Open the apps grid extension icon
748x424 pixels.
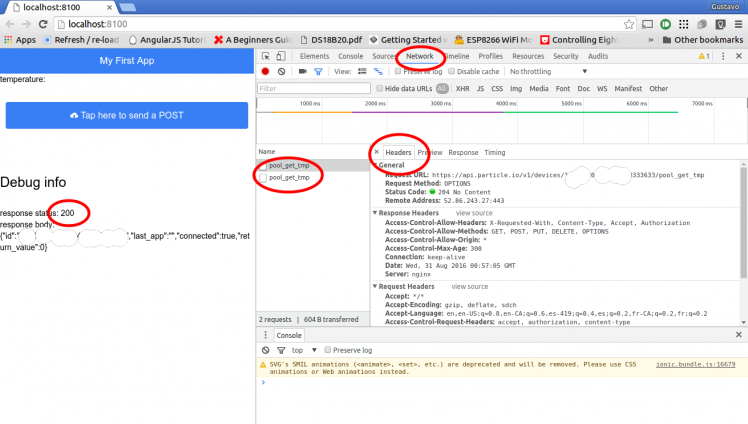(684, 24)
